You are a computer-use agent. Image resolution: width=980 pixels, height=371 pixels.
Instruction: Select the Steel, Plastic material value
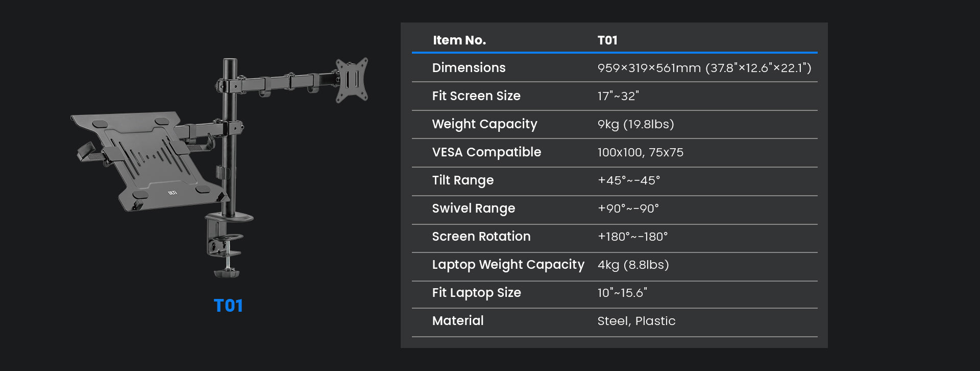coord(636,321)
